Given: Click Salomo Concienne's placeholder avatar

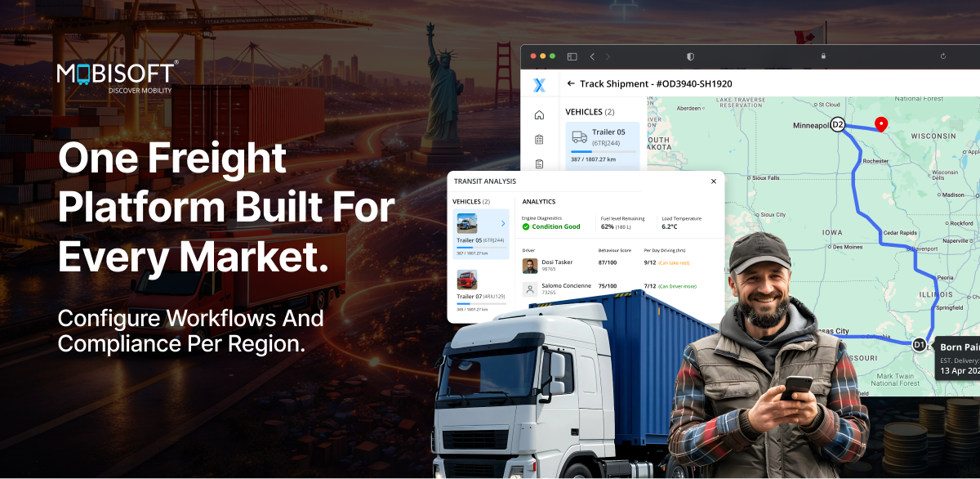Looking at the screenshot, I should click(530, 289).
